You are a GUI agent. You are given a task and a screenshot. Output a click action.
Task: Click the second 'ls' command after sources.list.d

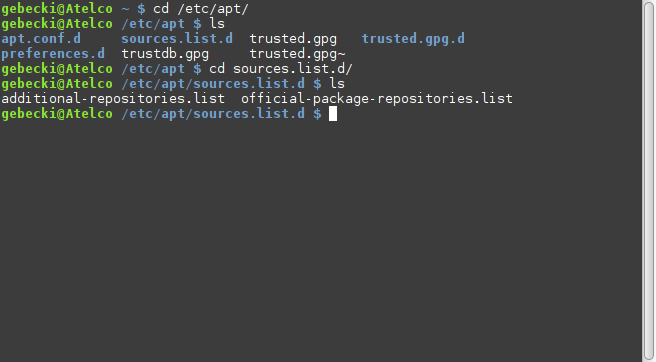[337, 84]
